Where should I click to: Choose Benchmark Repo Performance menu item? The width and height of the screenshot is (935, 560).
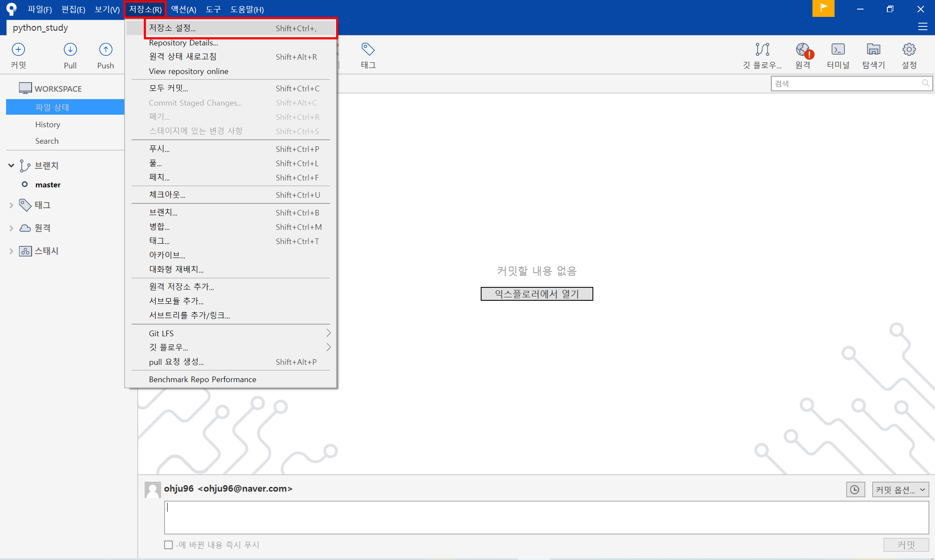pos(203,380)
